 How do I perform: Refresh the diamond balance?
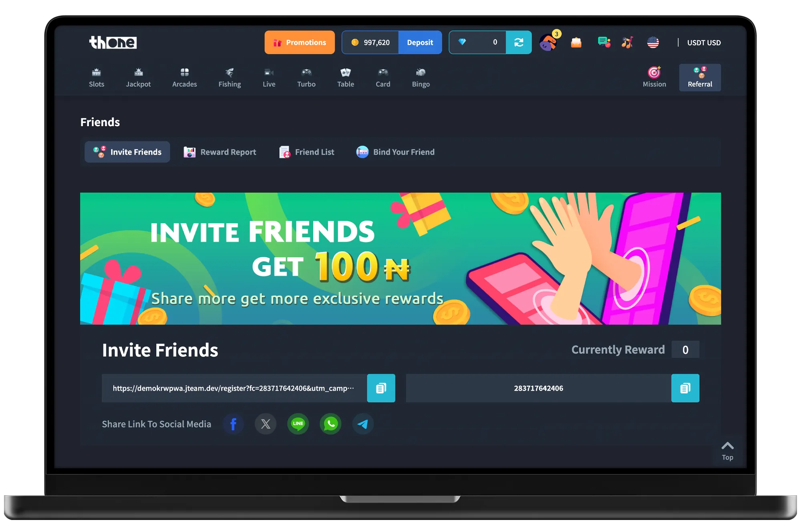pyautogui.click(x=519, y=42)
